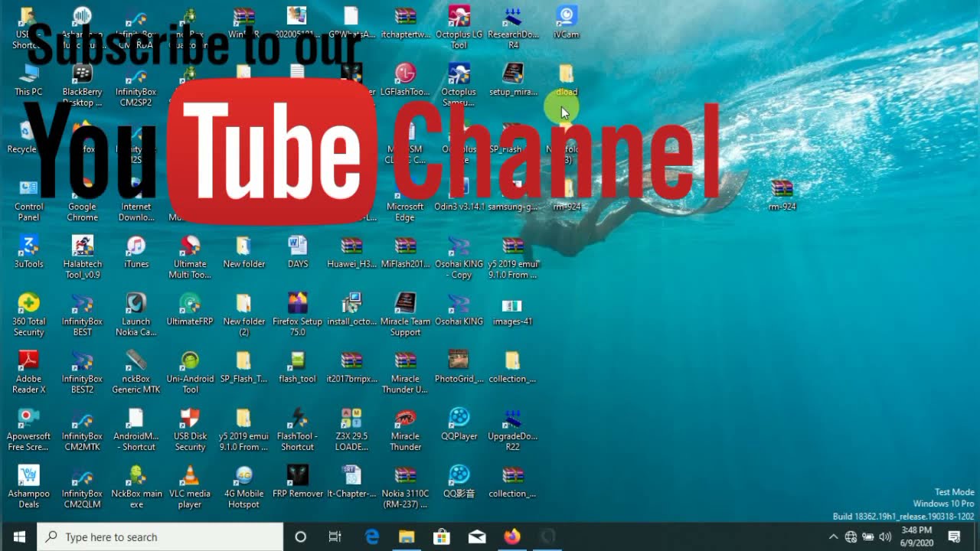Select the Octoplus LG Tool icon

pyautogui.click(x=459, y=28)
